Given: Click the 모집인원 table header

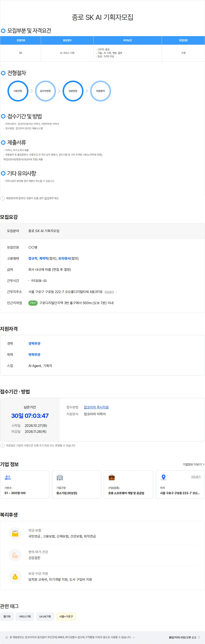Looking at the screenshot, I should 183,40.
